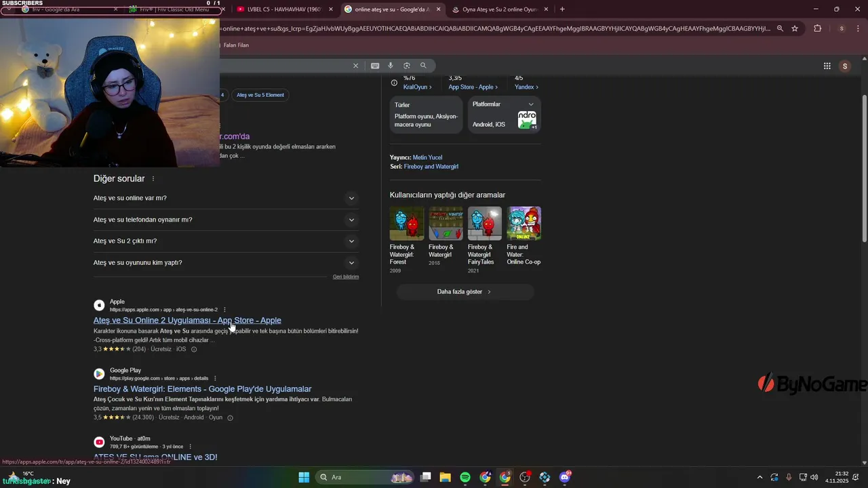
Task: Open the Android platform icon
Action: tap(527, 120)
